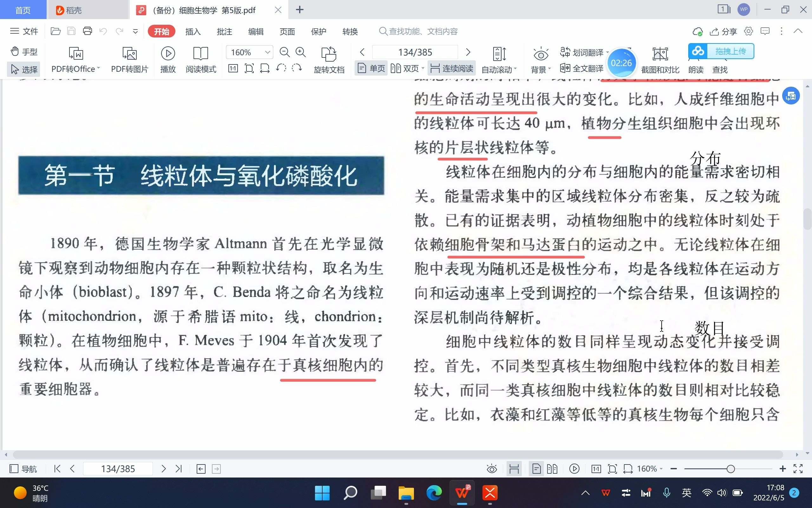Rotate page counterclockwise
The height and width of the screenshot is (508, 812).
pyautogui.click(x=281, y=69)
